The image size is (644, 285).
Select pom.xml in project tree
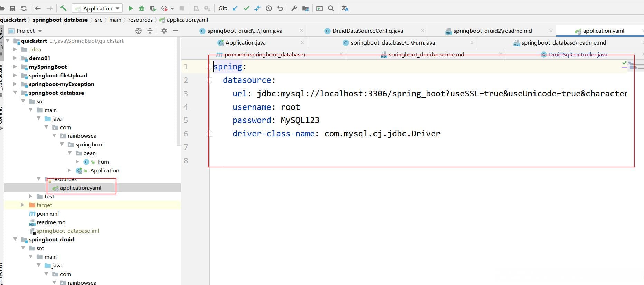tap(48, 213)
